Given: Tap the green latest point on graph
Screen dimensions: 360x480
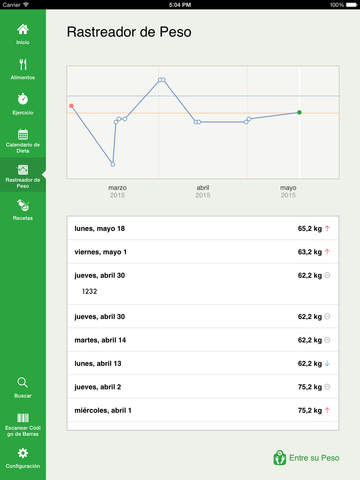Looking at the screenshot, I should click(x=299, y=112).
